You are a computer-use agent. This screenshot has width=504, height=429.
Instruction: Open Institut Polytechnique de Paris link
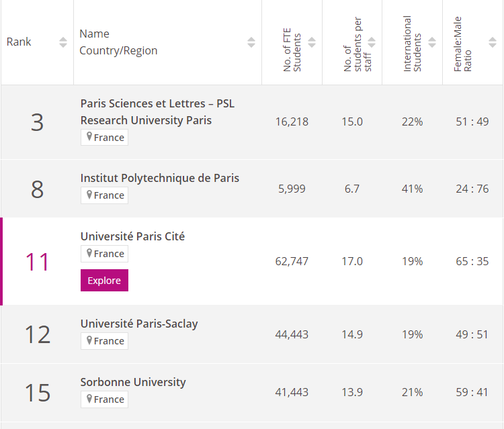pyautogui.click(x=160, y=178)
